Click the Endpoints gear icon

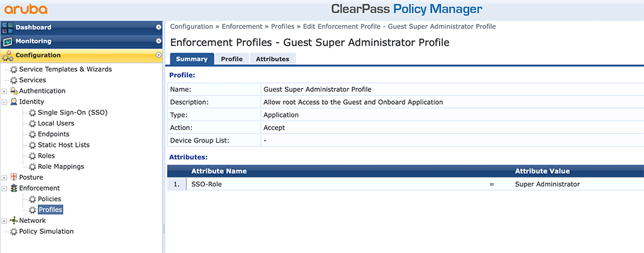(33, 134)
